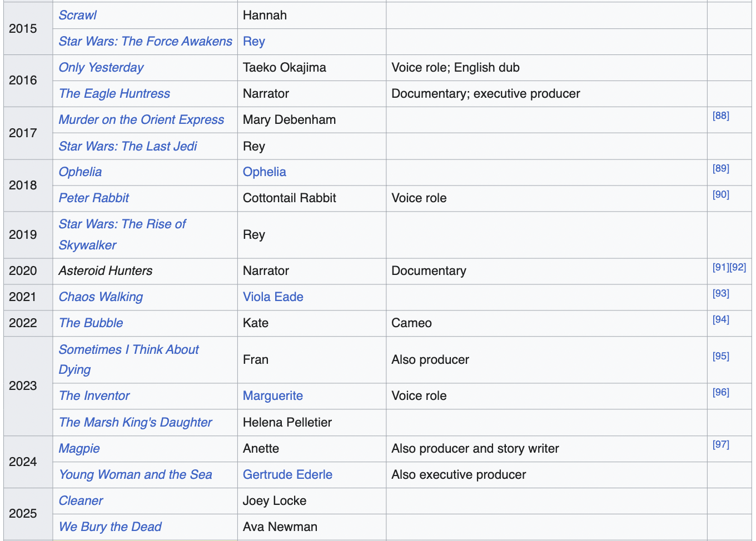Click the Cameo note cell
Image resolution: width=756 pixels, height=541 pixels.
(546, 323)
